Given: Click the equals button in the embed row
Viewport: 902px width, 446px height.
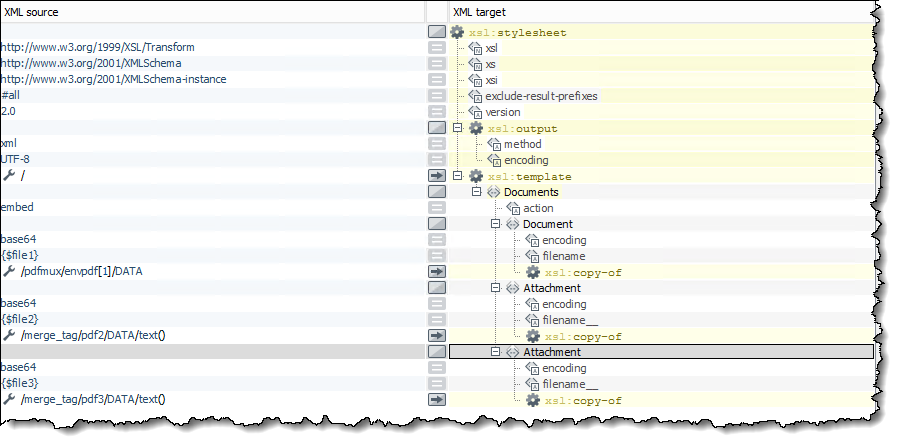Looking at the screenshot, I should coord(437,208).
